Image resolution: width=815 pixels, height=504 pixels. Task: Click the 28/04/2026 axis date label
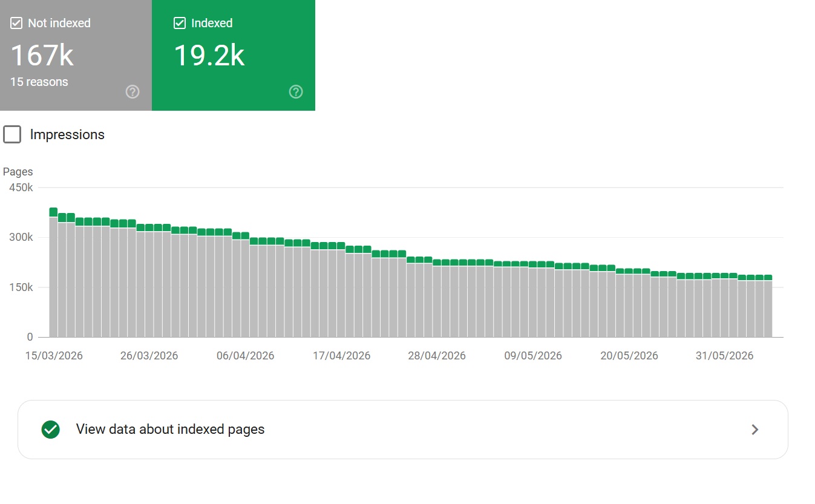[x=437, y=356]
